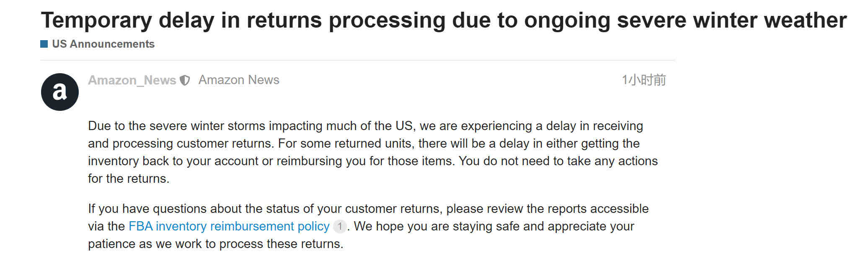This screenshot has width=868, height=266.
Task: Click first paragraph line starting 'Due to the severe'
Action: [365, 126]
